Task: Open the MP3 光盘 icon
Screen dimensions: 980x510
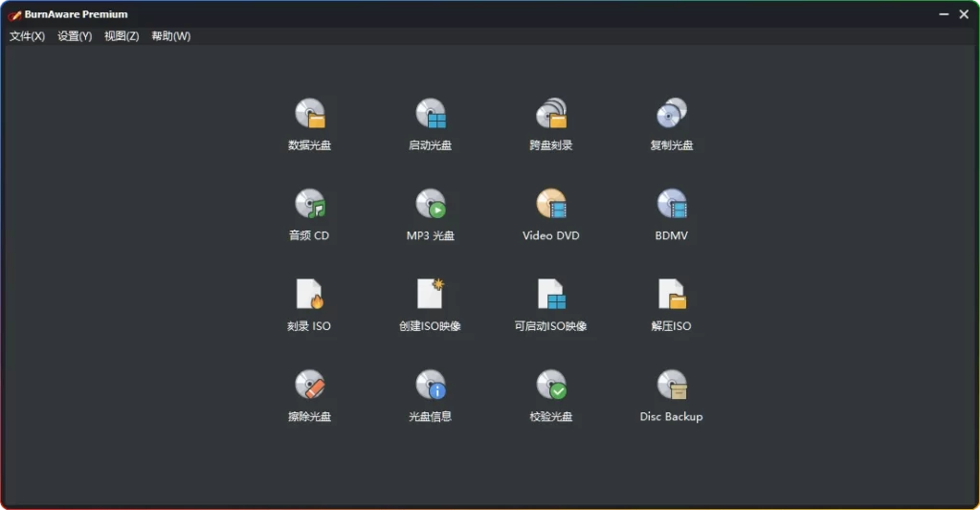Action: pos(431,204)
